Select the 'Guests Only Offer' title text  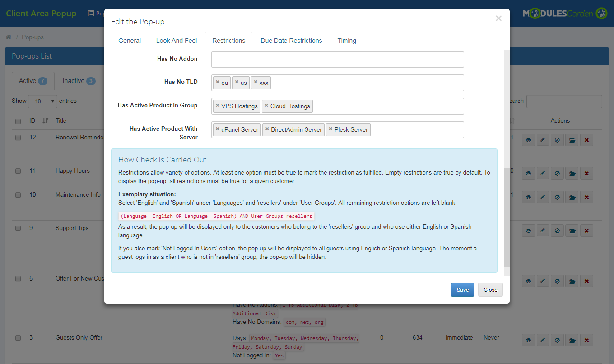[x=79, y=337]
